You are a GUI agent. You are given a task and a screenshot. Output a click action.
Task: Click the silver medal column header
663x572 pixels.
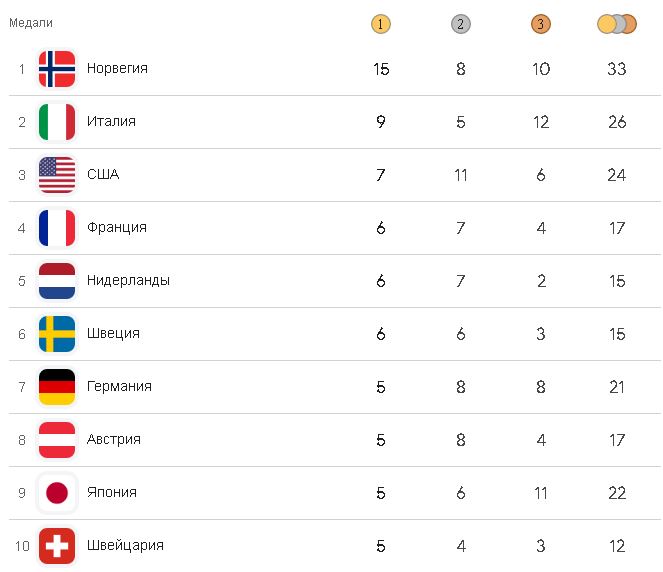[x=460, y=24]
